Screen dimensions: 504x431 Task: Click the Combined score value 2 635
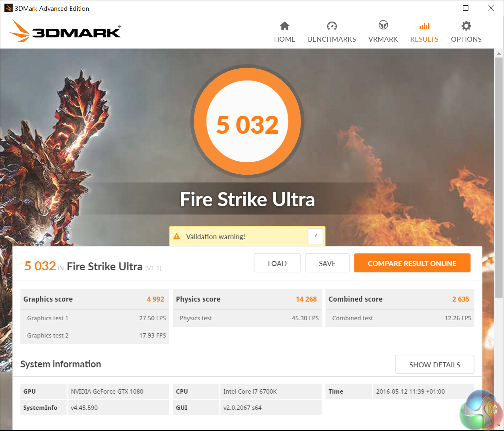[x=461, y=299]
